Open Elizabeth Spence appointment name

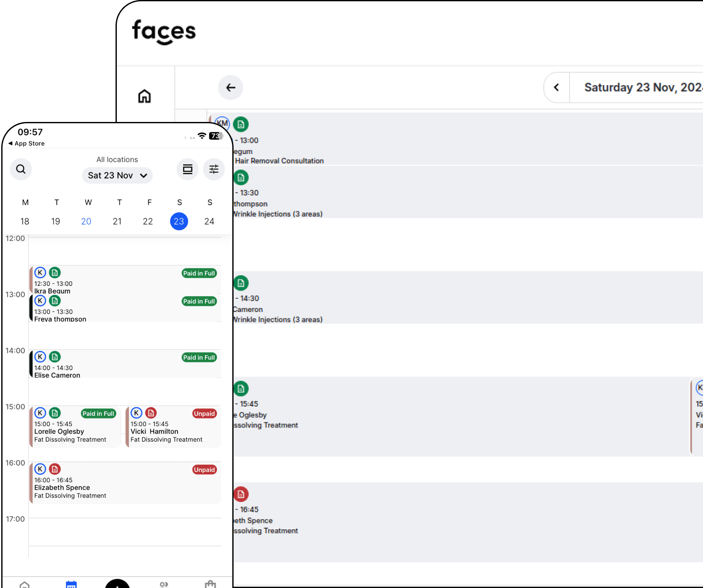(62, 488)
